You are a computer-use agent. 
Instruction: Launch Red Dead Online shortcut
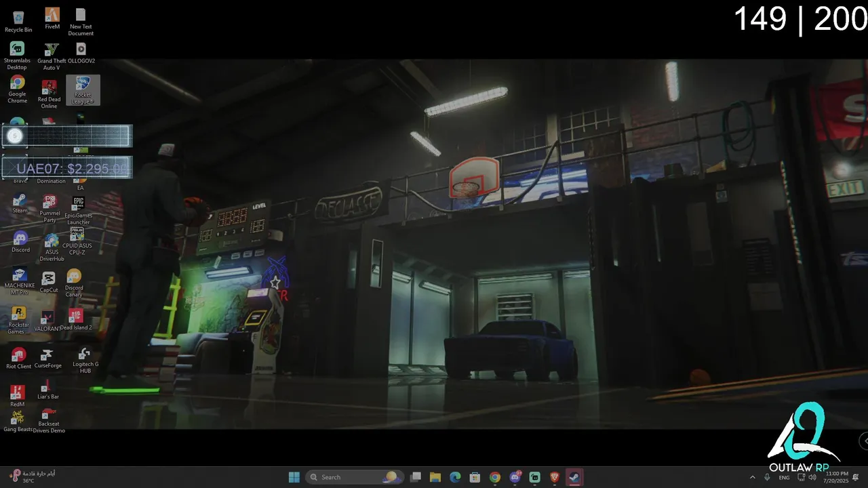(x=49, y=94)
